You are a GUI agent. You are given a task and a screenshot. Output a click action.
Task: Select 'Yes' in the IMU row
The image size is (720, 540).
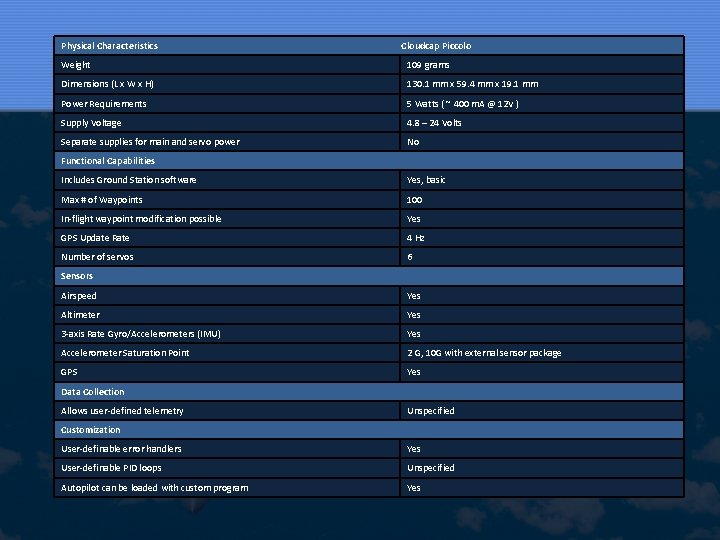pyautogui.click(x=413, y=334)
